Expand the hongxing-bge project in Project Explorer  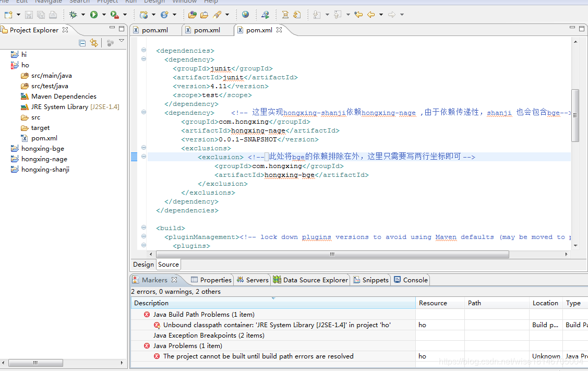pos(7,148)
